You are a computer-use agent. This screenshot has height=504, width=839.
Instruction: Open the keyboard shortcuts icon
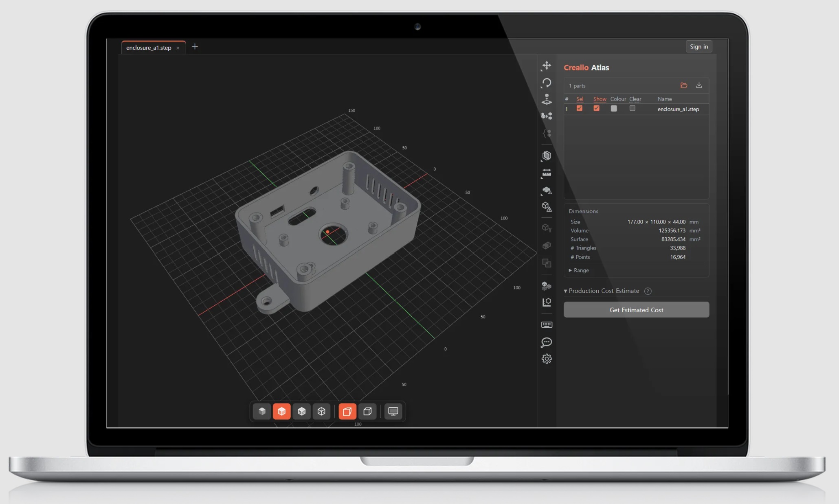[547, 325]
